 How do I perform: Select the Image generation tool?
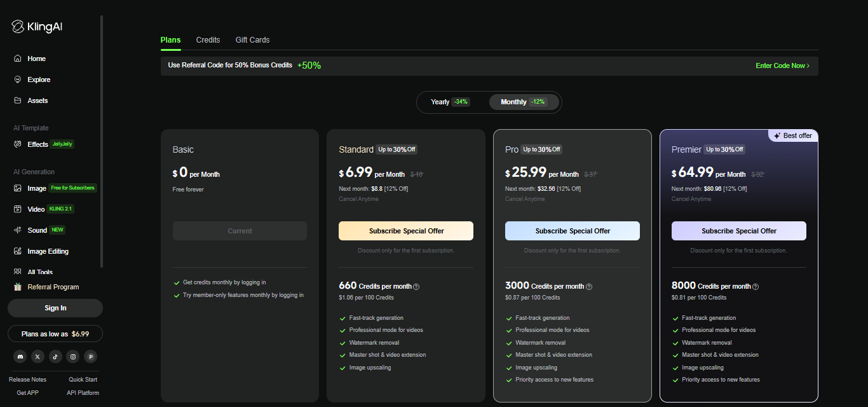point(37,187)
